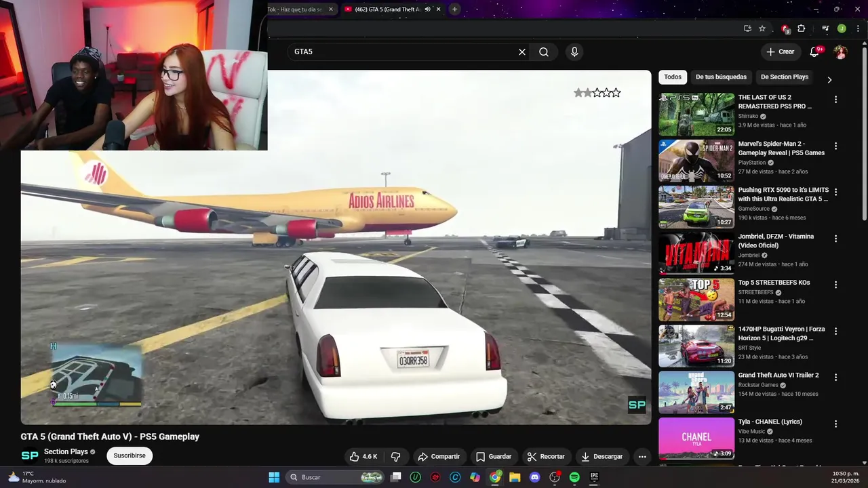Open more actions ellipsis beside Descargar
Viewport: 868px width, 488px height.
point(642,456)
